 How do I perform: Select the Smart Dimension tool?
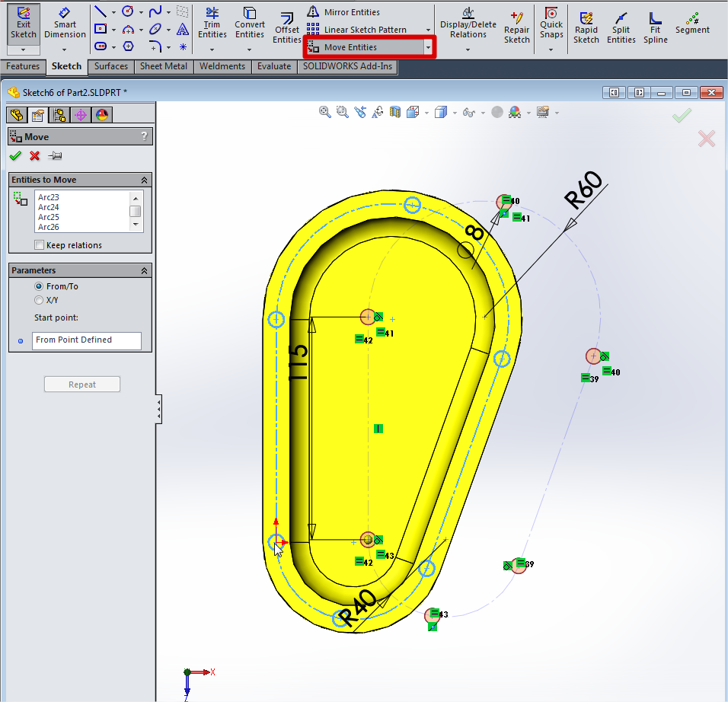pos(65,23)
